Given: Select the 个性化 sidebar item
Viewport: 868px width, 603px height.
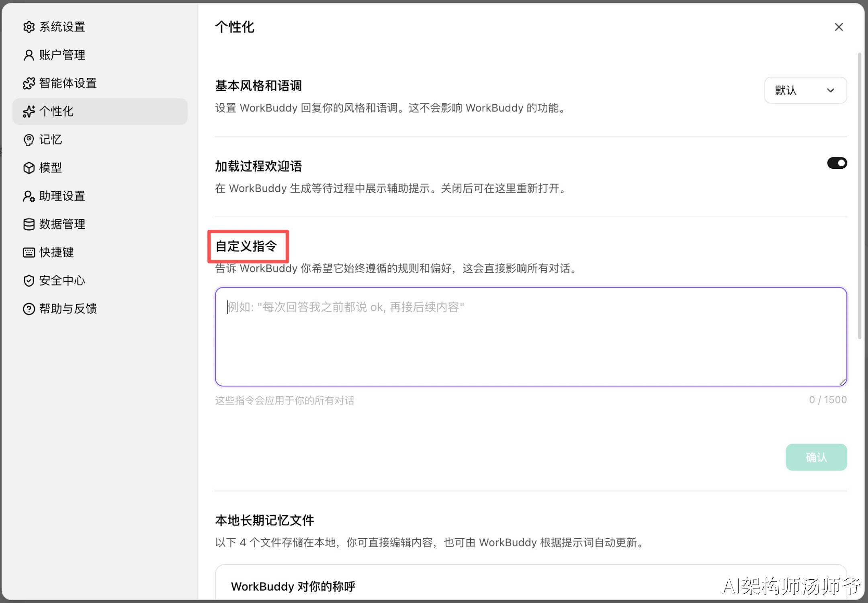Looking at the screenshot, I should point(100,111).
